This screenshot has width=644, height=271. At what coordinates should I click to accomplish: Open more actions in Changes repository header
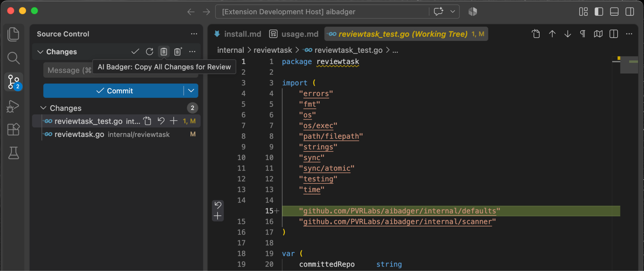click(192, 51)
